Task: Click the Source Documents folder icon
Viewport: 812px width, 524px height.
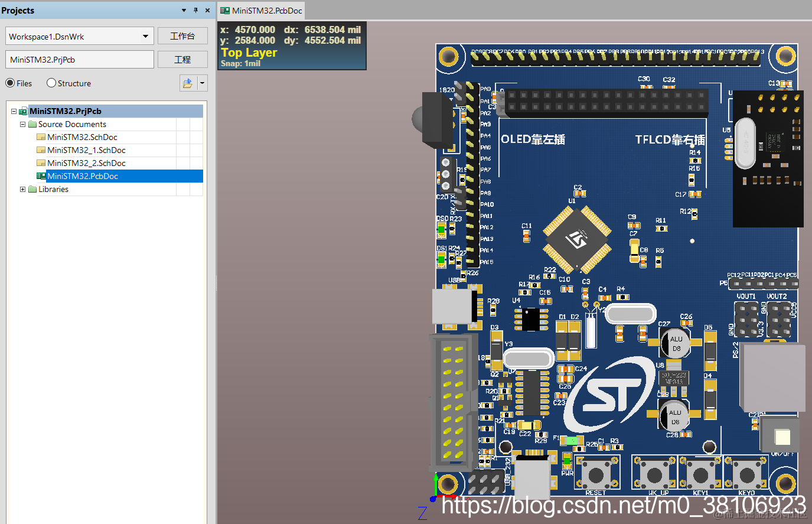Action: [32, 124]
